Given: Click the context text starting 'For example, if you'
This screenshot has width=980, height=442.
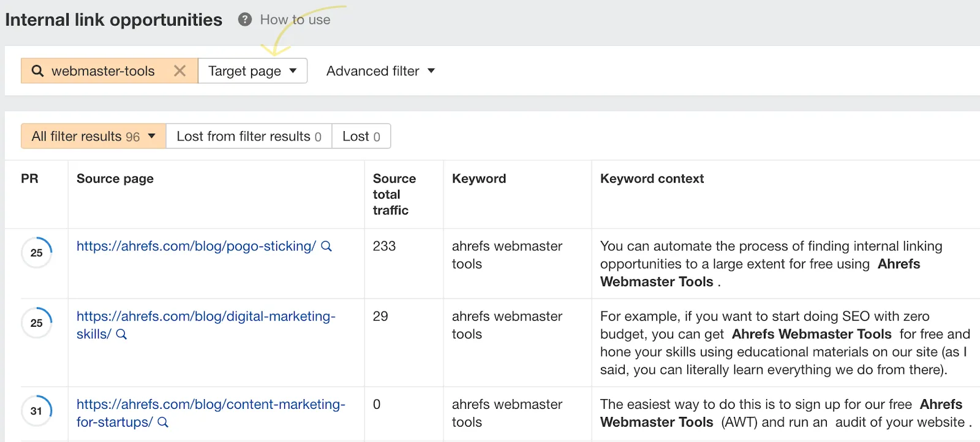Looking at the screenshot, I should (x=785, y=343).
